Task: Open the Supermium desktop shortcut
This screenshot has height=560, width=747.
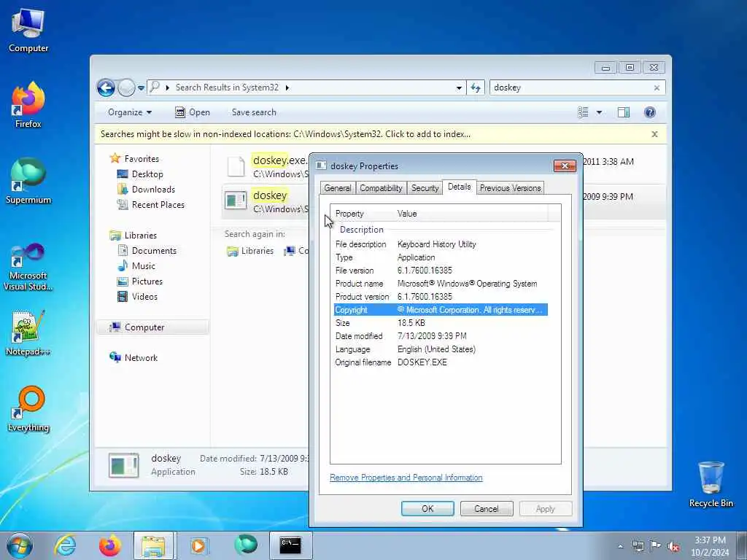Action: click(28, 181)
